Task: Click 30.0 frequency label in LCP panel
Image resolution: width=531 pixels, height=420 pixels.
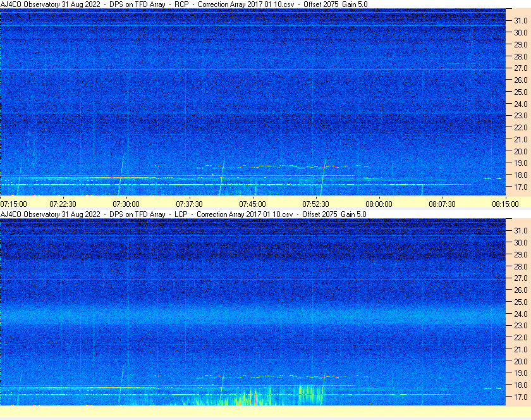Action: [x=521, y=242]
